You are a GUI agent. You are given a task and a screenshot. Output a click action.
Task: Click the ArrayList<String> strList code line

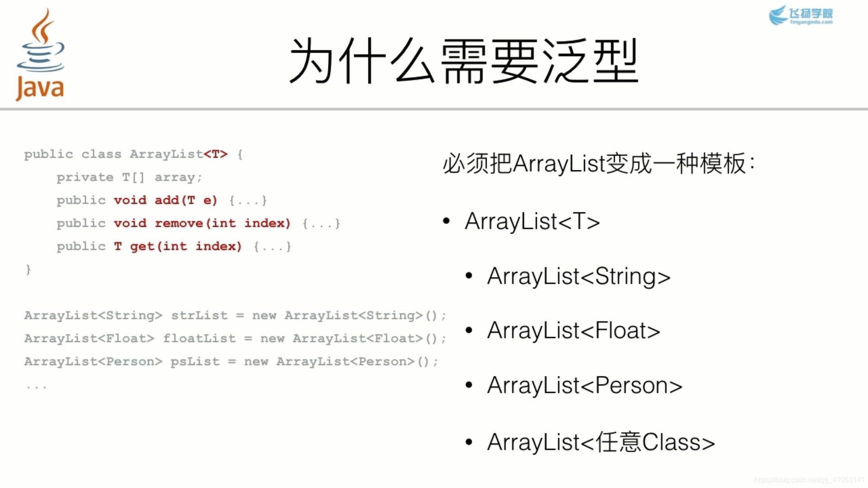pos(236,314)
